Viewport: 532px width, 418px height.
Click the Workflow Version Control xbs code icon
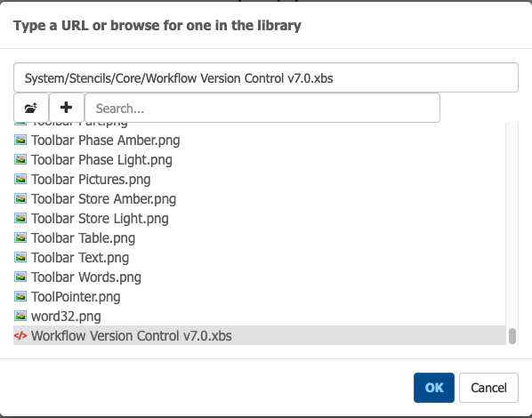tap(20, 336)
